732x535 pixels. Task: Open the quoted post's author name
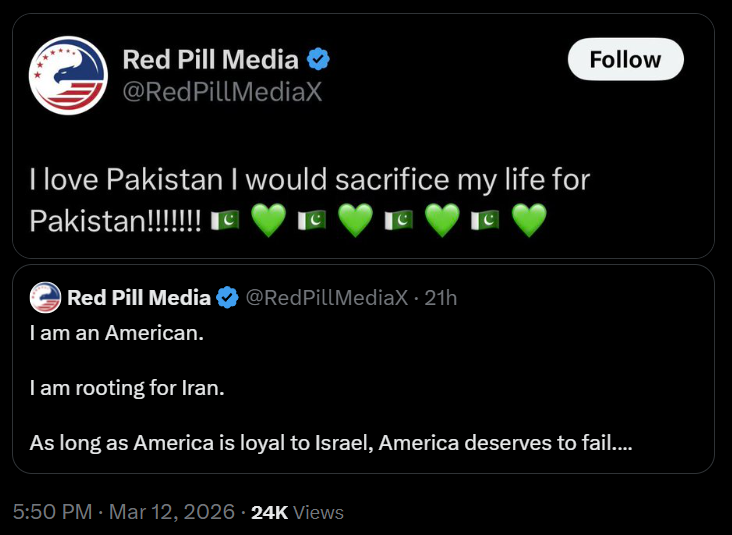(139, 297)
